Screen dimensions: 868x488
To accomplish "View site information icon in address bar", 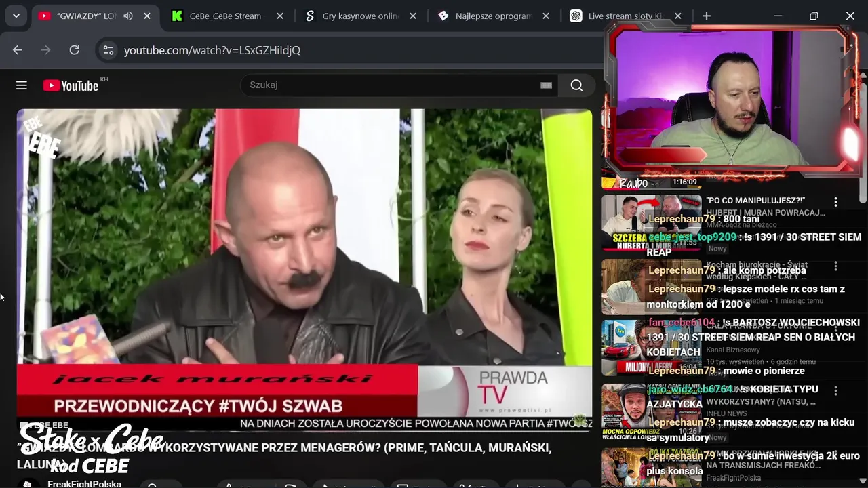I will [107, 50].
